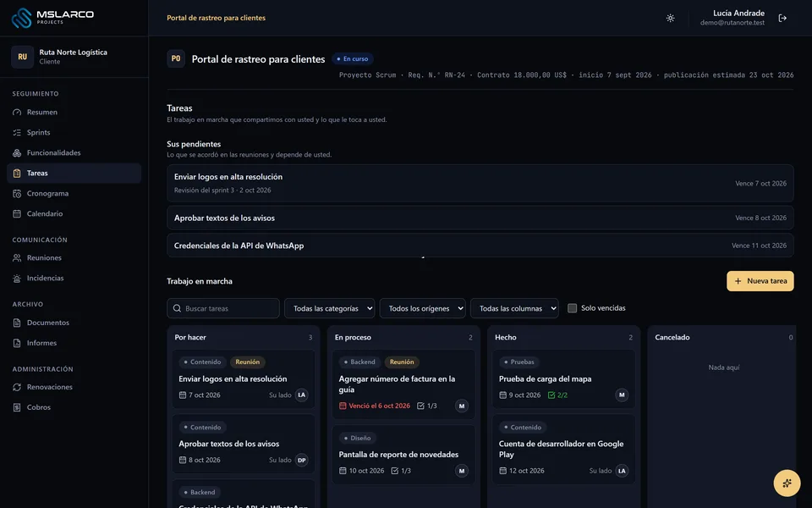The width and height of the screenshot is (812, 508).
Task: Click the breadcrumb Portal de rastreo para clientes
Action: click(216, 18)
